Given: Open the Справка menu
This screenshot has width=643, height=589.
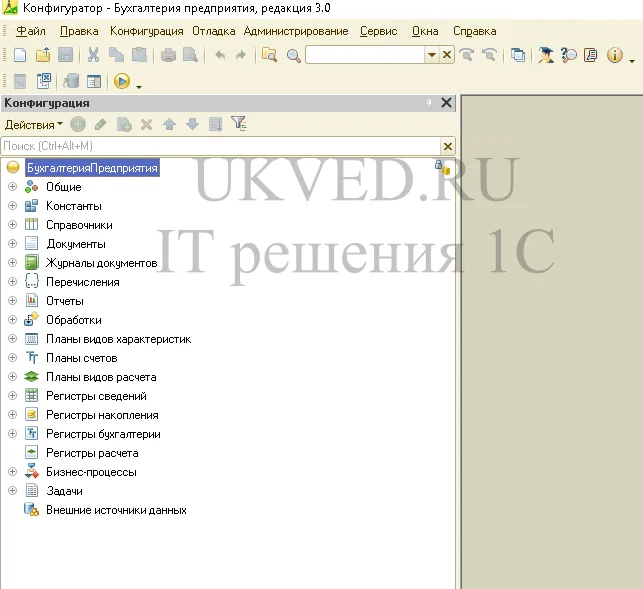Looking at the screenshot, I should click(474, 31).
